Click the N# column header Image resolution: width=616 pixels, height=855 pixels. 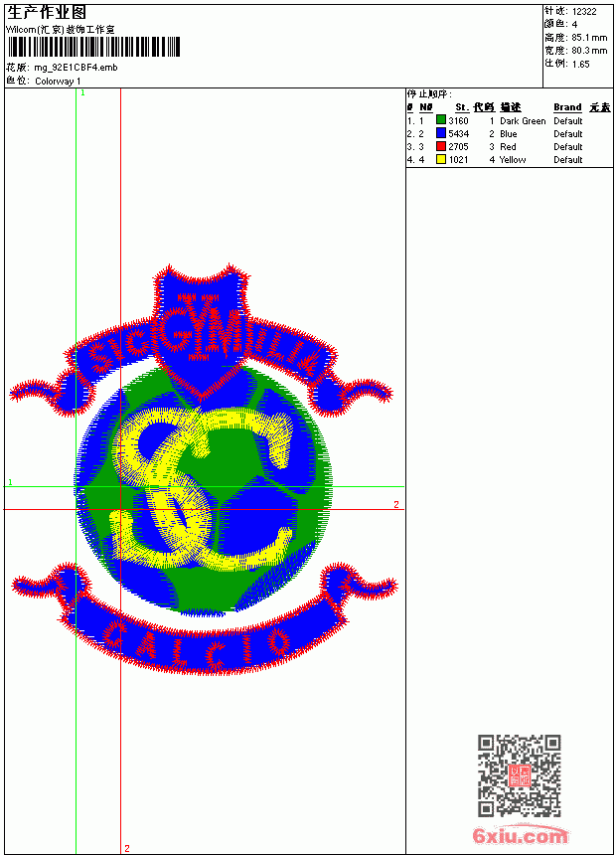[426, 107]
